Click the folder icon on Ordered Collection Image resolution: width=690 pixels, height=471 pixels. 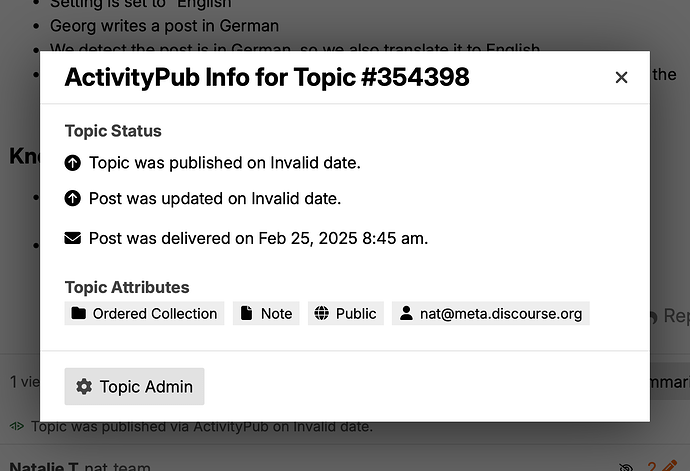point(79,313)
